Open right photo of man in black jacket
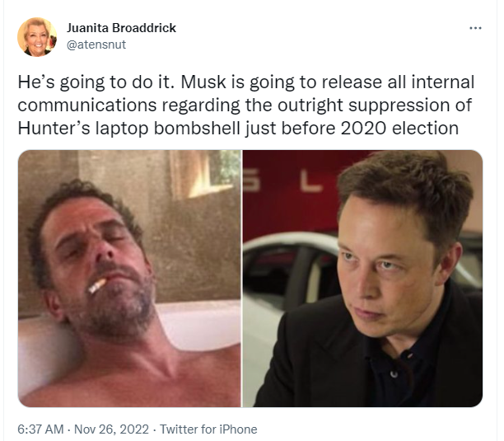 click(362, 279)
